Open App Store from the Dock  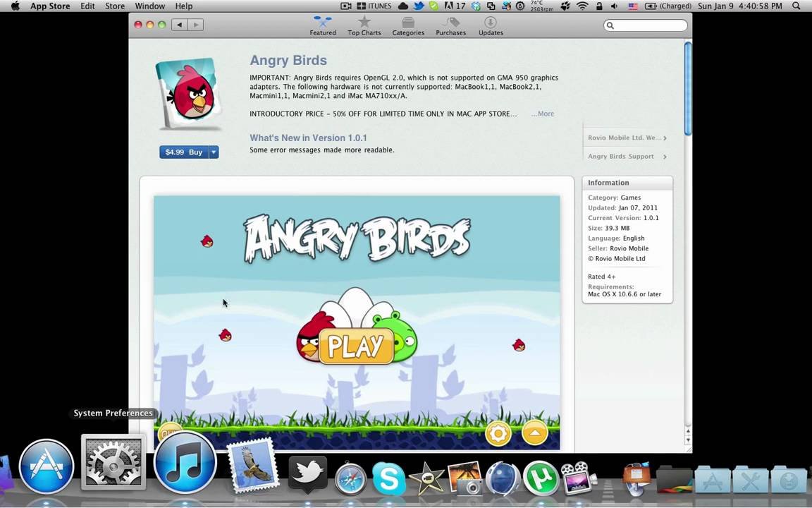click(47, 466)
